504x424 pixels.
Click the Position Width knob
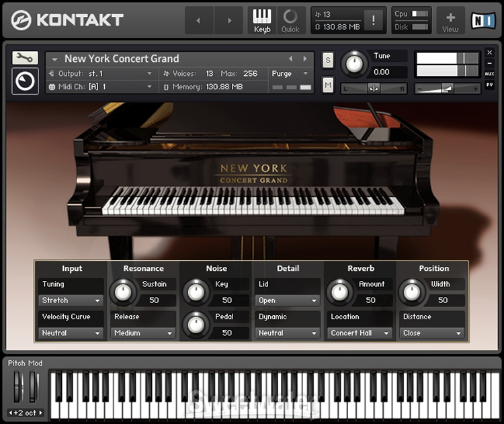point(412,292)
